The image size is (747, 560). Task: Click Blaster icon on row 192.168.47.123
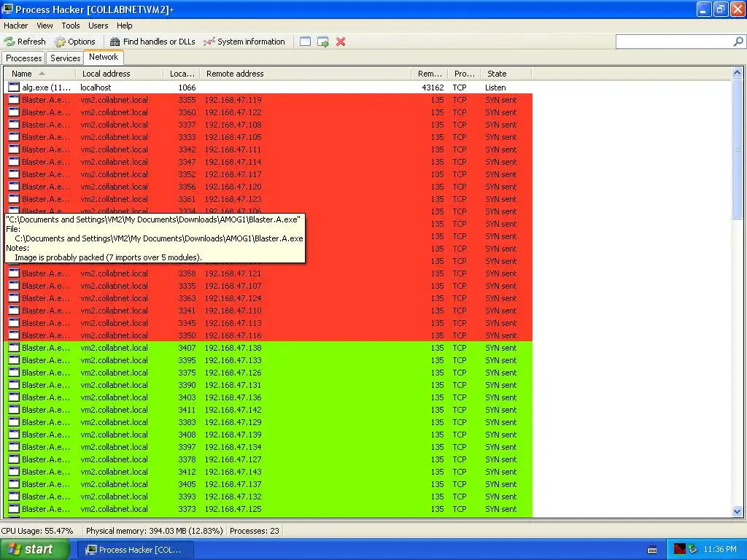[14, 198]
